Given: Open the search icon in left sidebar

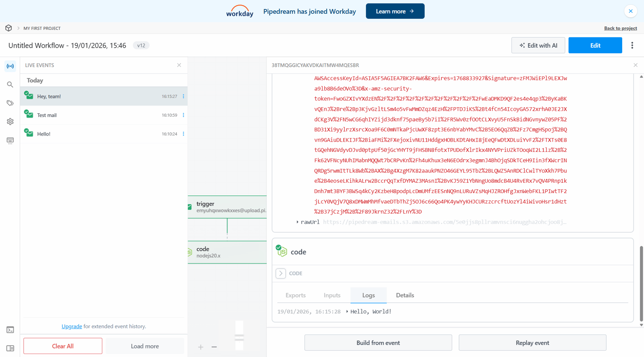Looking at the screenshot, I should (x=10, y=85).
